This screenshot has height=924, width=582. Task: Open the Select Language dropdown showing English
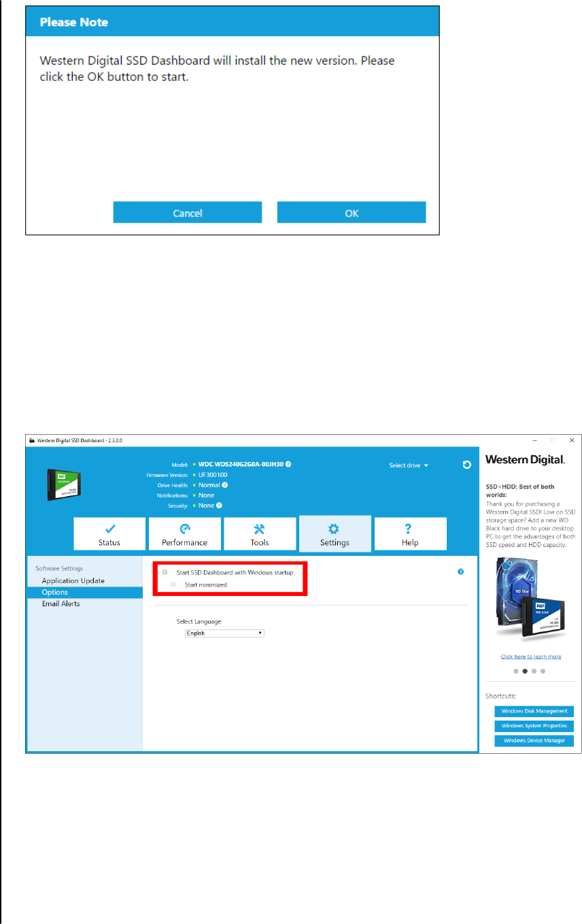coord(224,633)
